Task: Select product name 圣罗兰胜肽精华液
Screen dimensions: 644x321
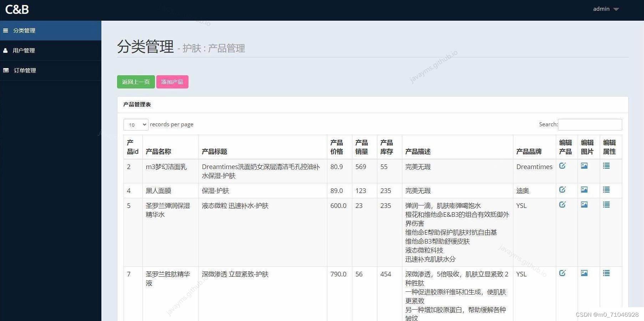Action: point(168,279)
